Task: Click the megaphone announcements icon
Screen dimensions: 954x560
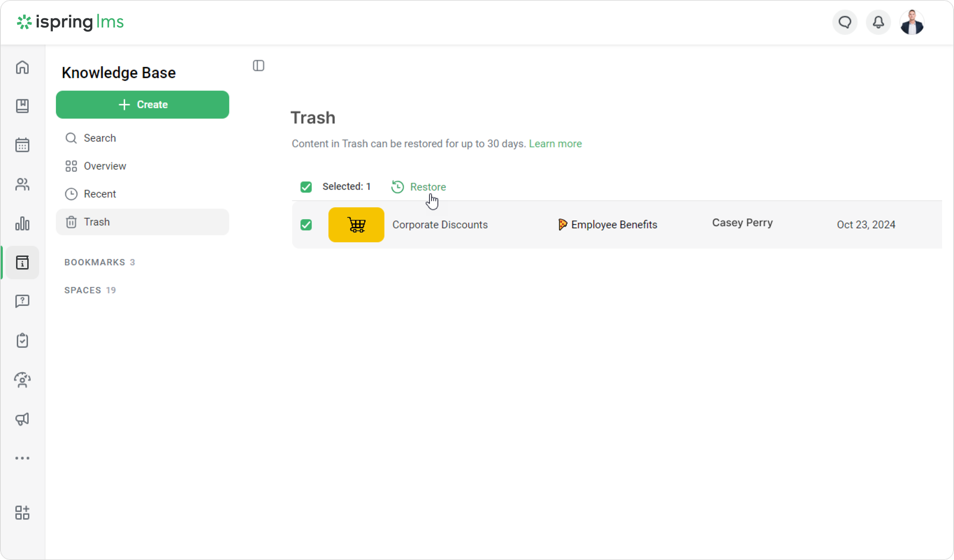Action: tap(22, 419)
